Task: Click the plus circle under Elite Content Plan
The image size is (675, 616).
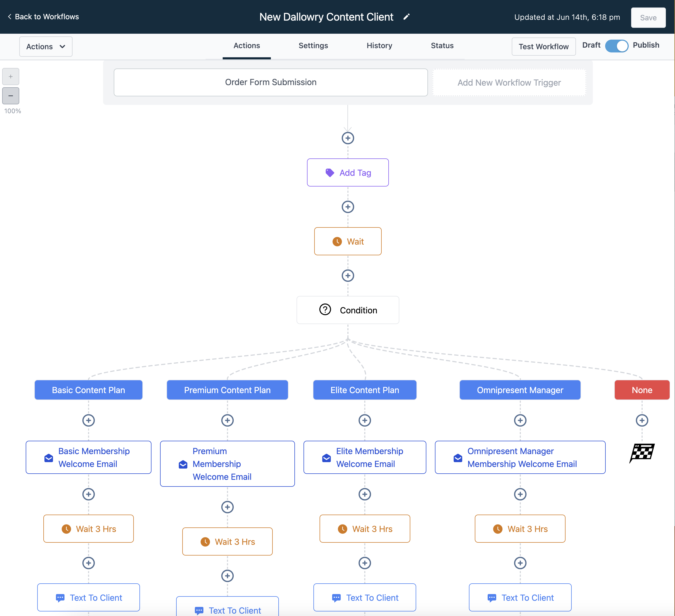Action: click(365, 420)
